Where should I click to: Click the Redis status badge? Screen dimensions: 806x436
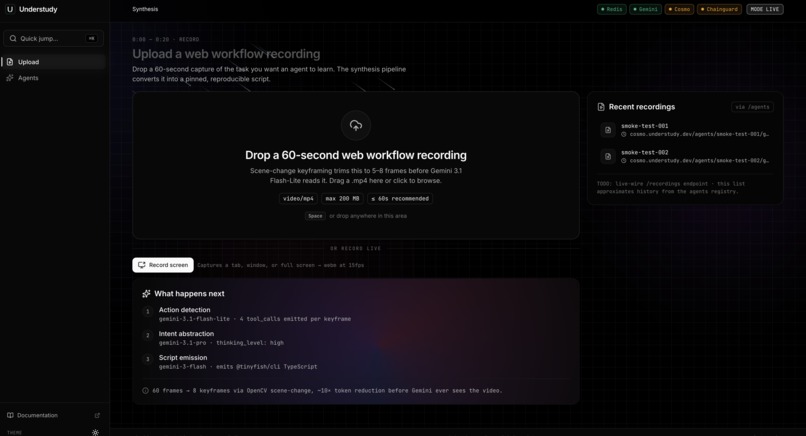point(612,9)
